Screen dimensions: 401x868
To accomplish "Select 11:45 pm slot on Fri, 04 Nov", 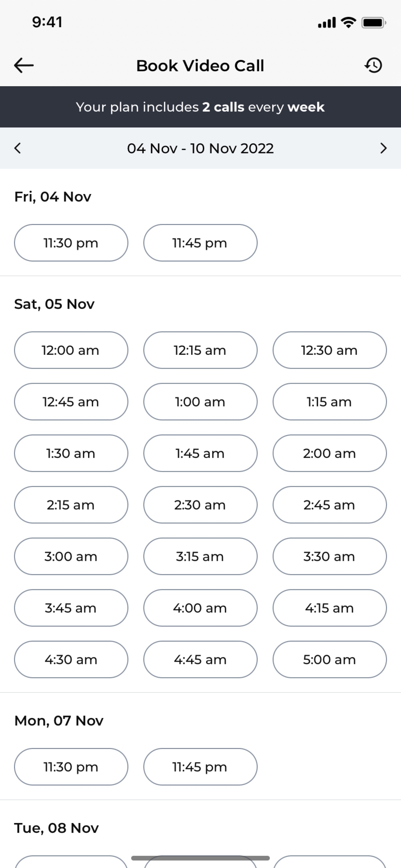I will pos(200,243).
